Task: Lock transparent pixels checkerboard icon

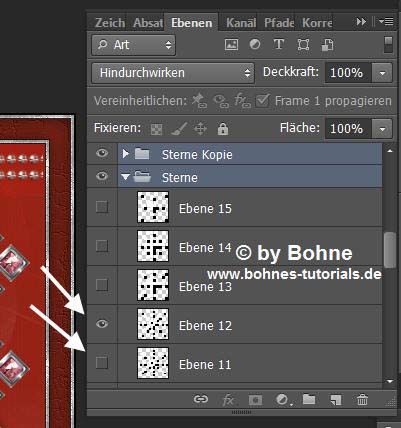Action: [x=156, y=129]
